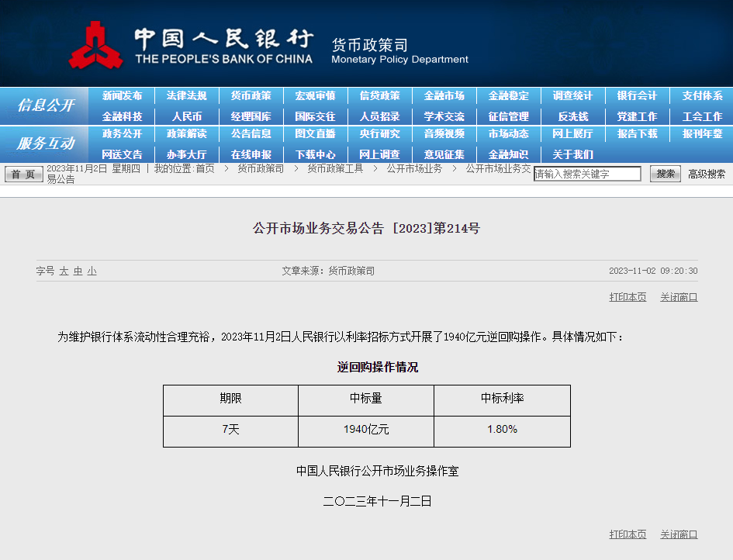Screen dimensions: 733x560
Task: Open 工会工作 menu item
Action: (702, 116)
